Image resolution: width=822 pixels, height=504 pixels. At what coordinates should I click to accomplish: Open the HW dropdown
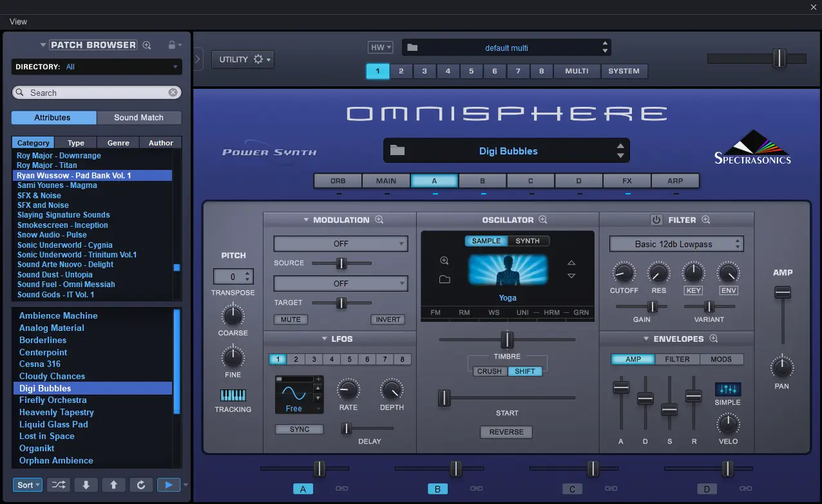point(380,48)
